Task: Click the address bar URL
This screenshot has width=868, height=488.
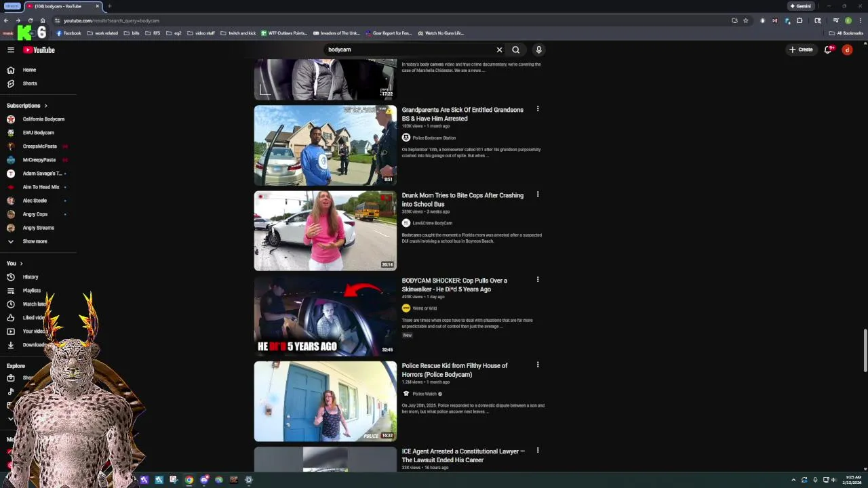Action: click(x=111, y=20)
